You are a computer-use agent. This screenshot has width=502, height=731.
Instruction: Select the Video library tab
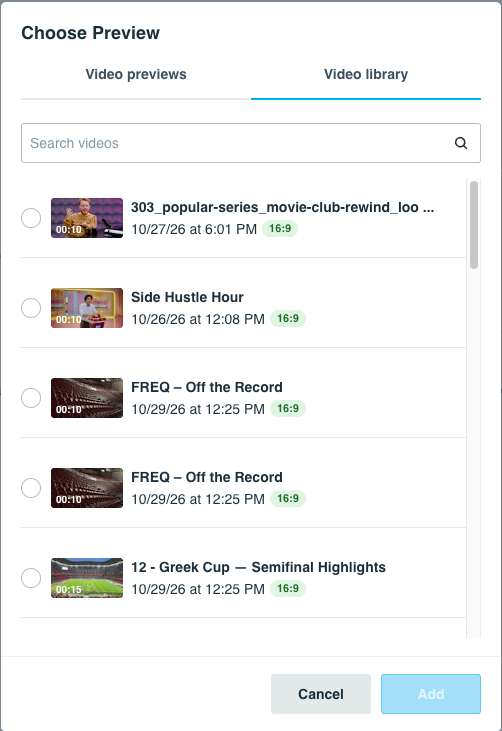(366, 75)
